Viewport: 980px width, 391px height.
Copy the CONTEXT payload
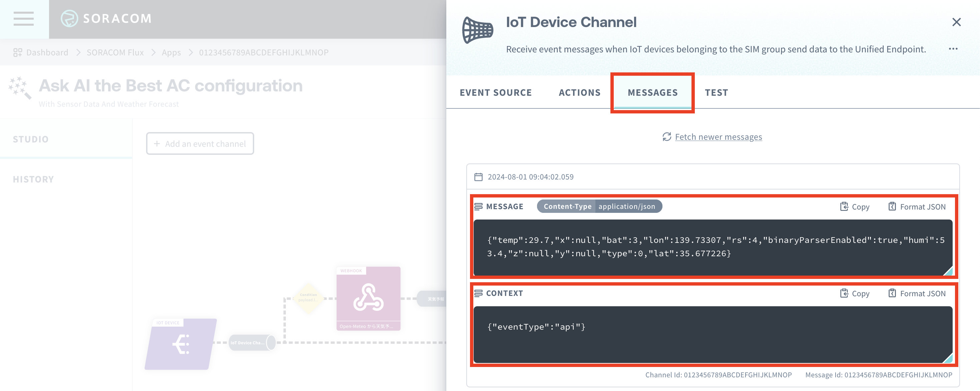pyautogui.click(x=855, y=293)
